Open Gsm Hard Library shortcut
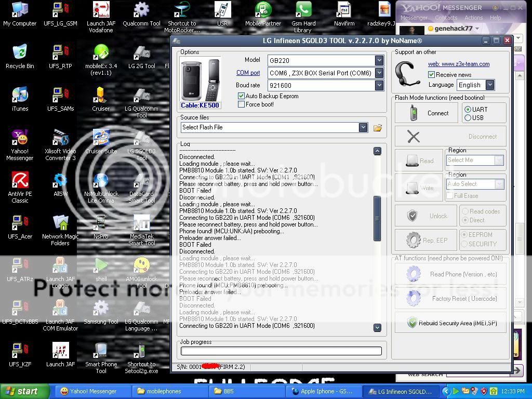532x399 pixels. tap(303, 17)
